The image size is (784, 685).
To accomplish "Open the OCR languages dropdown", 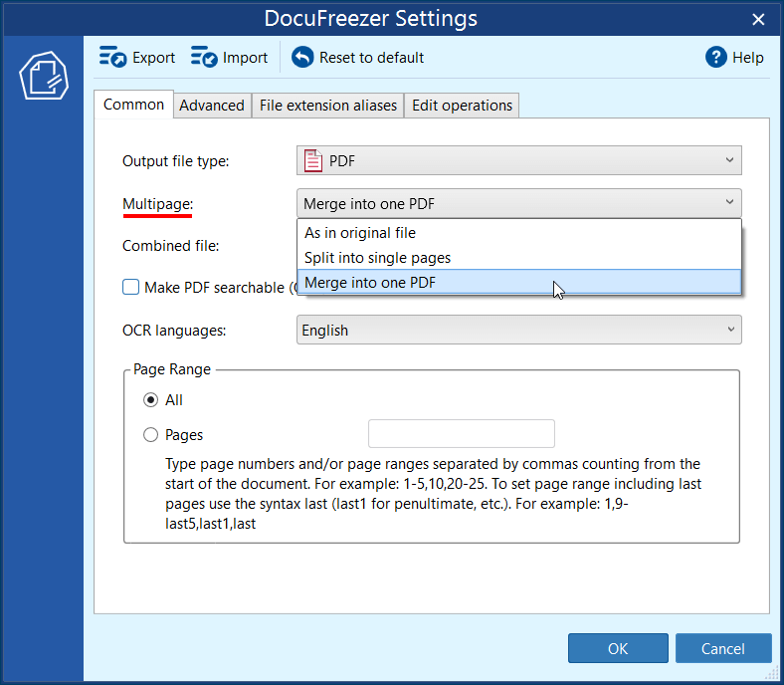I will (x=518, y=331).
